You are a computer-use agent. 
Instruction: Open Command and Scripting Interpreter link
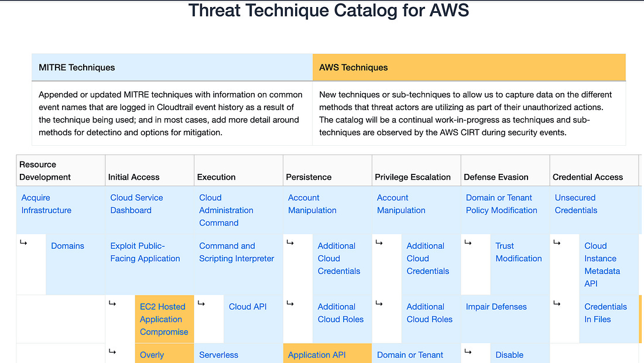click(x=237, y=252)
